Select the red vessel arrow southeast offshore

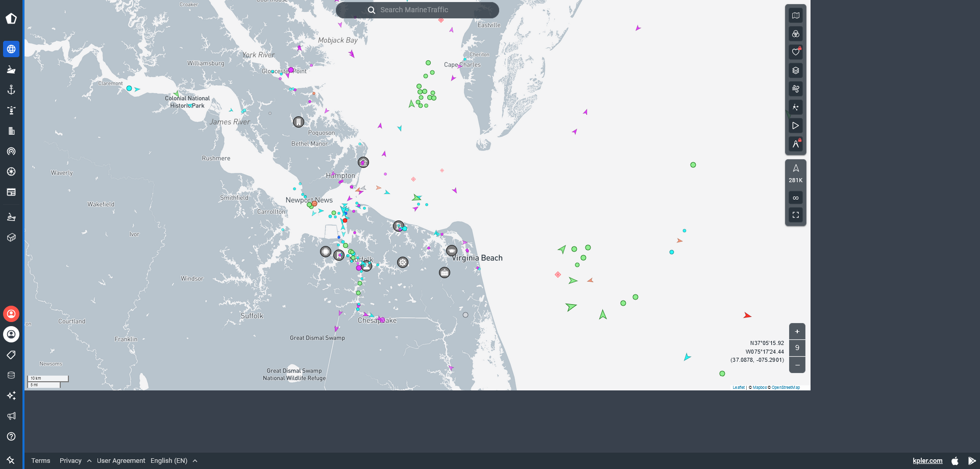pos(747,315)
